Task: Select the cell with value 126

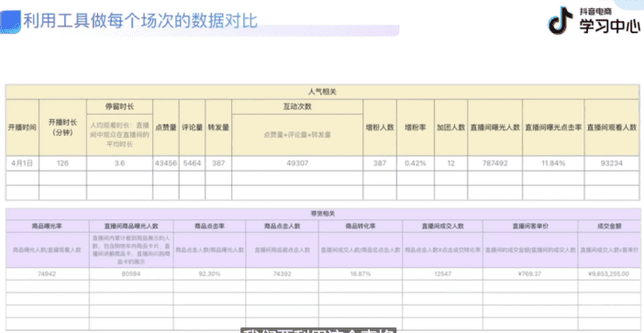Action: point(62,163)
